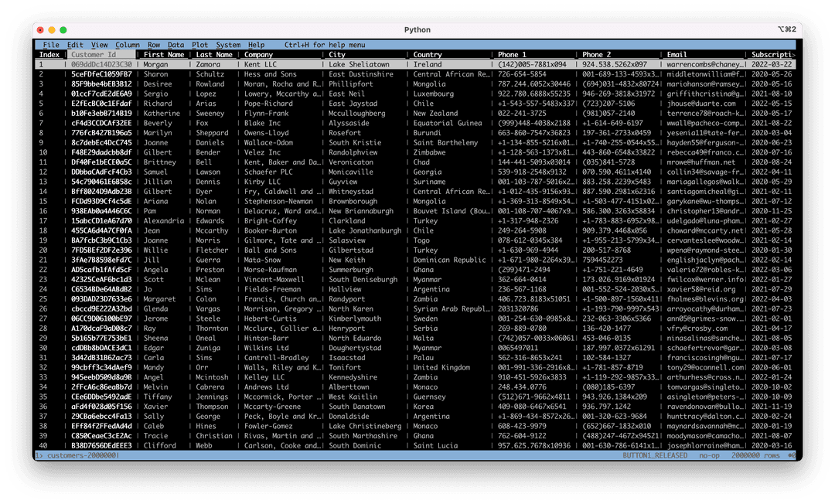Select customer Id cell 069ddDc14D23C30
Screen dimensions: 835x504
click(x=101, y=64)
